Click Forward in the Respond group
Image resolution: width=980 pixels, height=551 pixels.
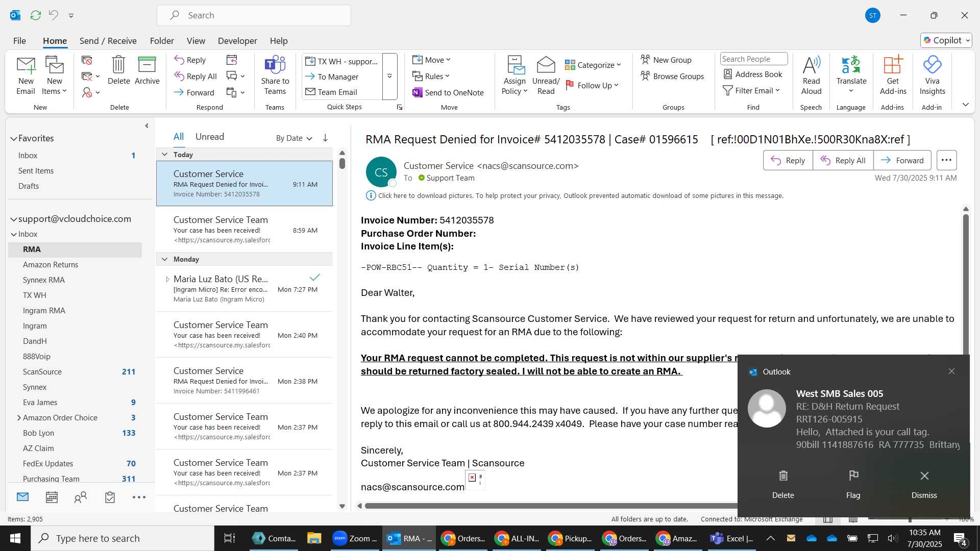tap(194, 92)
